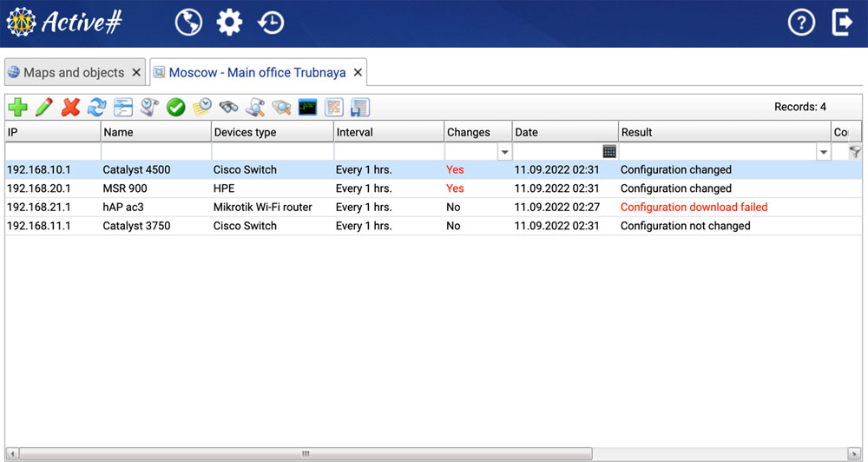Image resolution: width=868 pixels, height=462 pixels.
Task: Open the Date filter calendar picker
Action: (609, 152)
